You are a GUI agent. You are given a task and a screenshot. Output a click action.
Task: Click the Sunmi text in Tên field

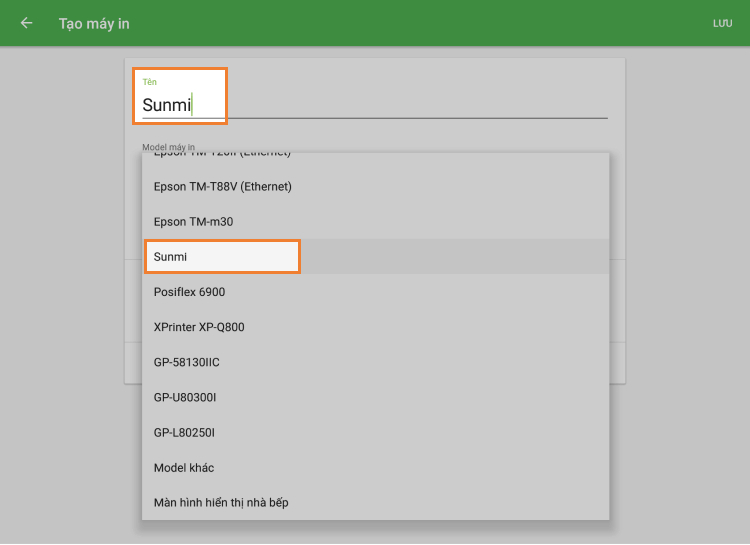click(166, 105)
